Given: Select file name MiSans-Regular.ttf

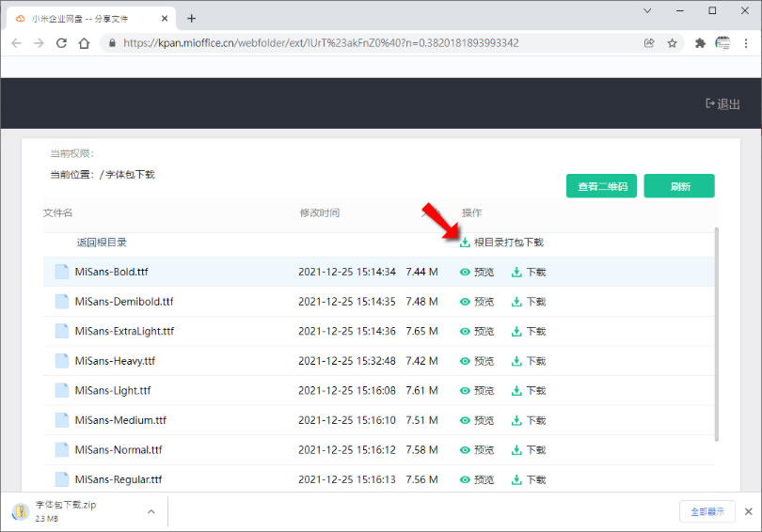Looking at the screenshot, I should [x=119, y=479].
